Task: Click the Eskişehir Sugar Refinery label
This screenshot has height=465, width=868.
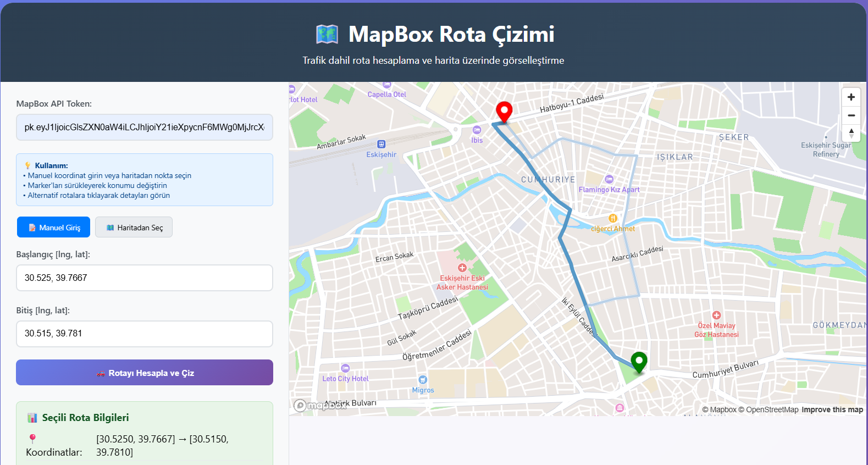Action: (x=826, y=150)
